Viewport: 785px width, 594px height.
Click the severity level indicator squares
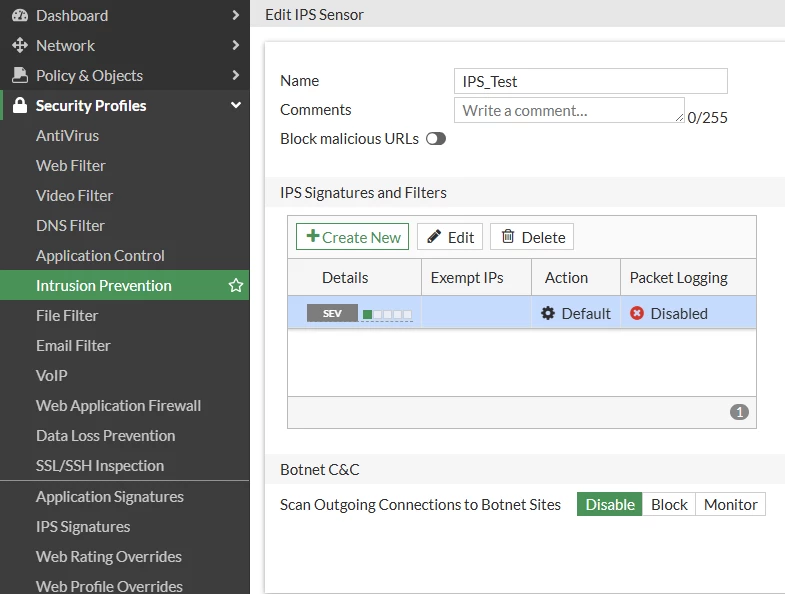point(387,315)
